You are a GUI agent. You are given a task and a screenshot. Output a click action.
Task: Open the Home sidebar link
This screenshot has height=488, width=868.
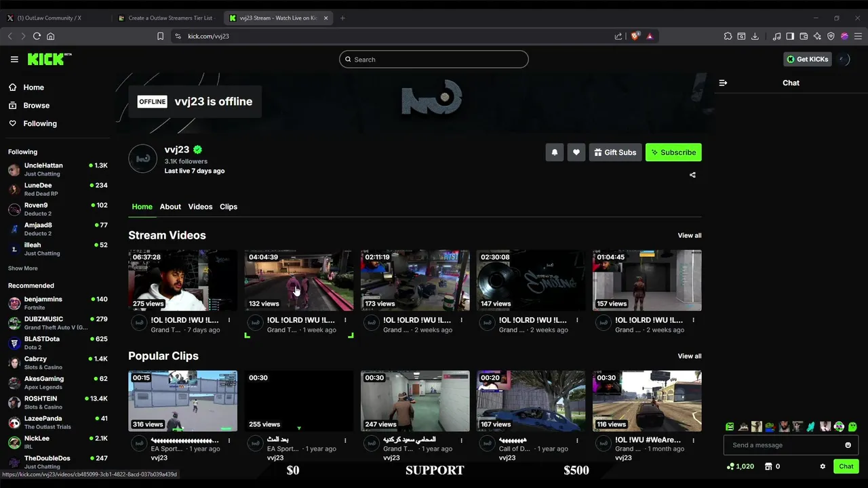pyautogui.click(x=26, y=87)
